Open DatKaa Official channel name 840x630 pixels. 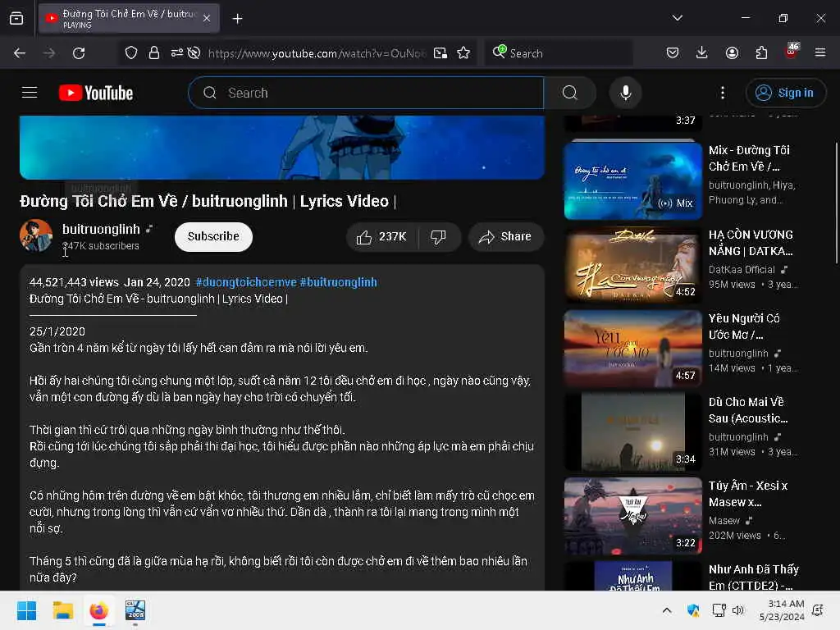point(742,269)
